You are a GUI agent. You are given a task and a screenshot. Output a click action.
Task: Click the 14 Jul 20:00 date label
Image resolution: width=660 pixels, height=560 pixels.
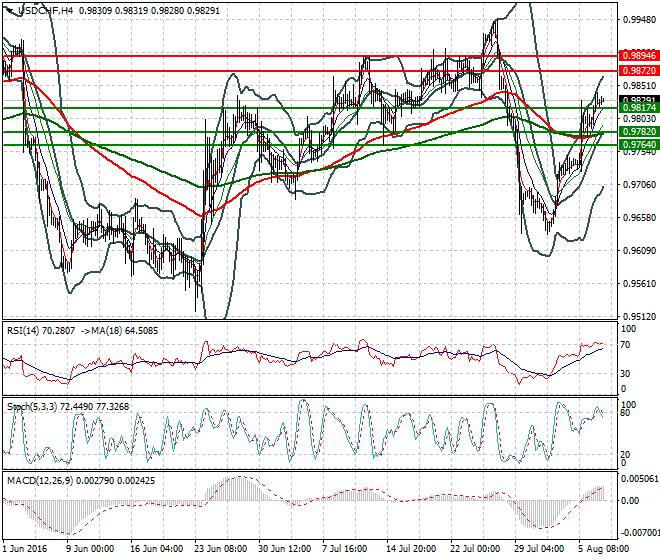411,549
